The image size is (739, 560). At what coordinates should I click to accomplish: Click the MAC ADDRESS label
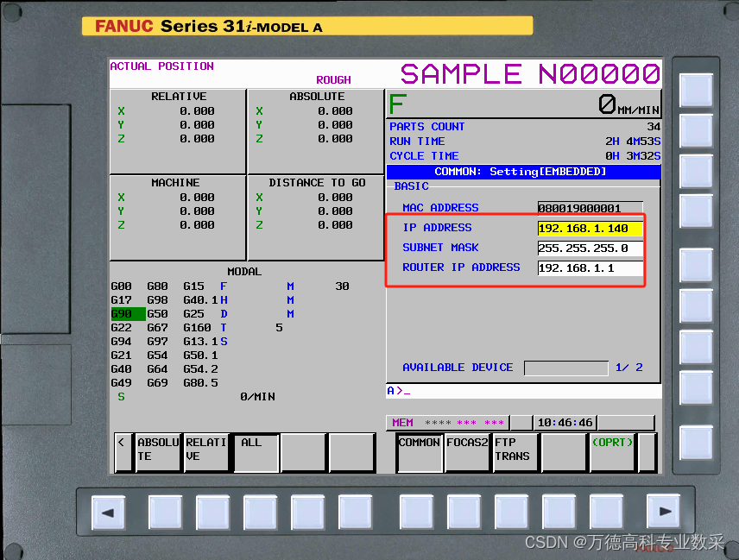(x=440, y=208)
